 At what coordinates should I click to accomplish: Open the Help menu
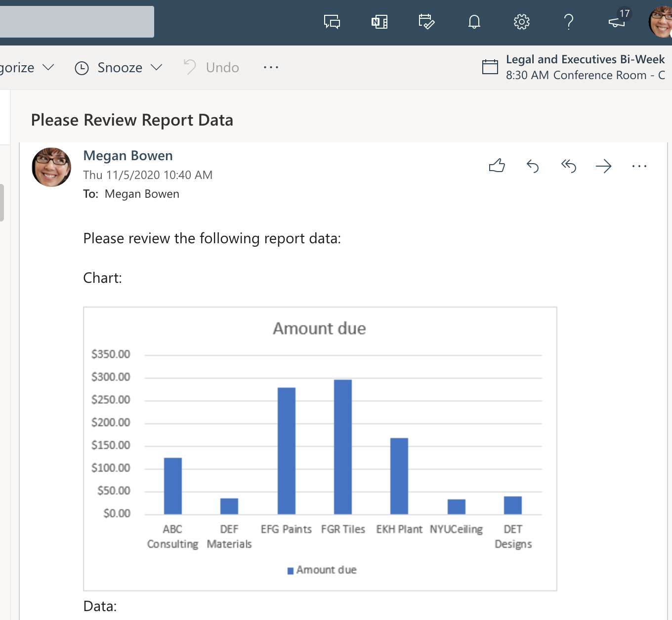pos(569,22)
